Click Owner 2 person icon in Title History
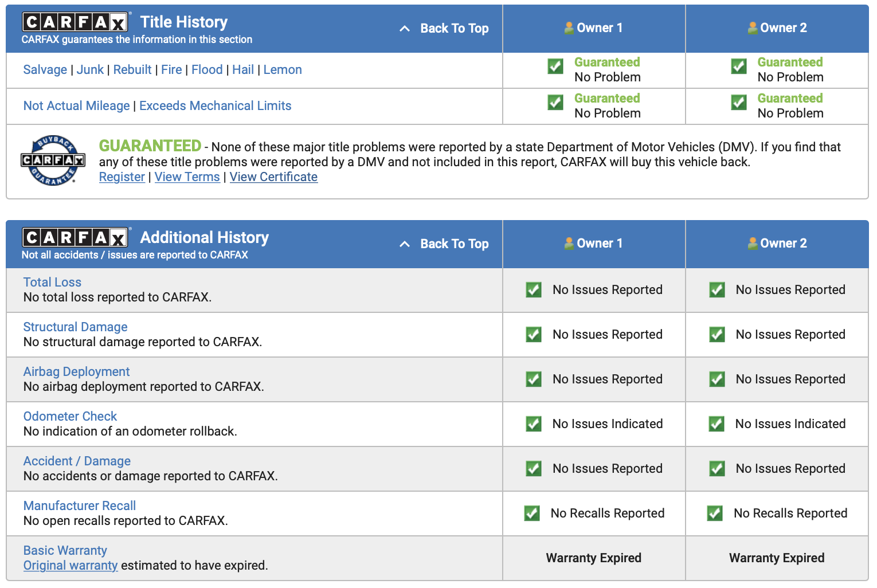 click(x=753, y=28)
